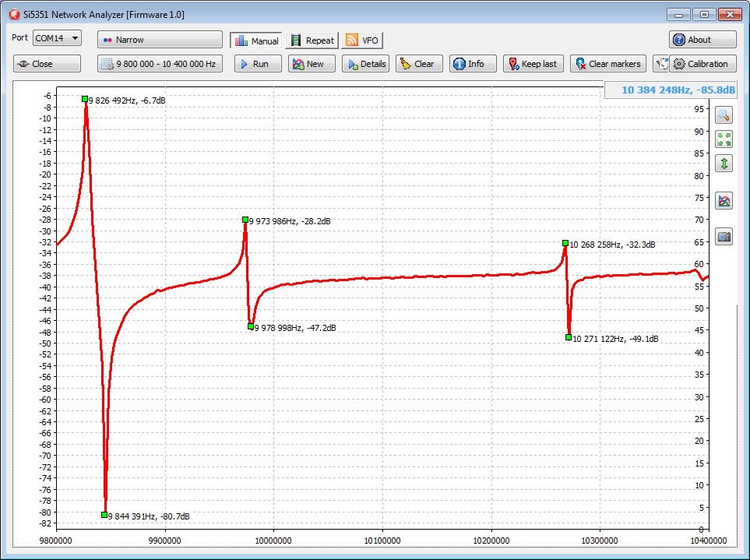This screenshot has height=560, width=750.
Task: Click the Keep last button
Action: point(532,64)
